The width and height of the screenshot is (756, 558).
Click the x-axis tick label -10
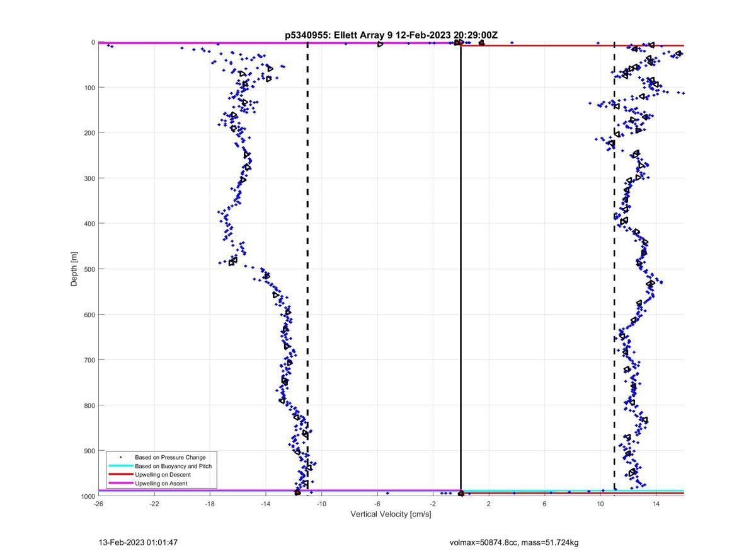click(321, 504)
